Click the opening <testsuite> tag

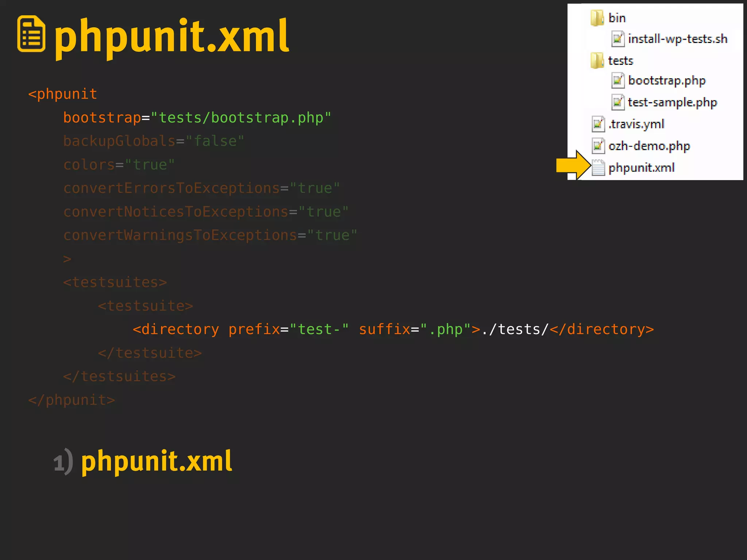click(145, 306)
